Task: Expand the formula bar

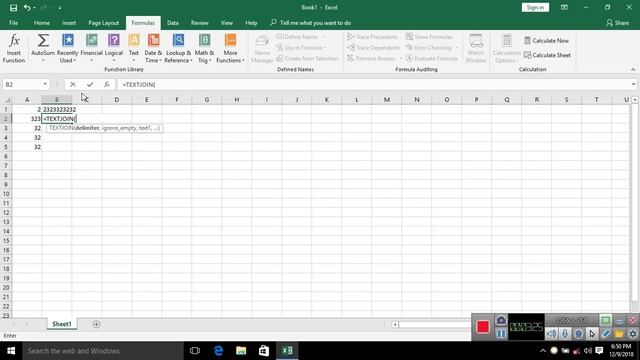Action: point(633,84)
